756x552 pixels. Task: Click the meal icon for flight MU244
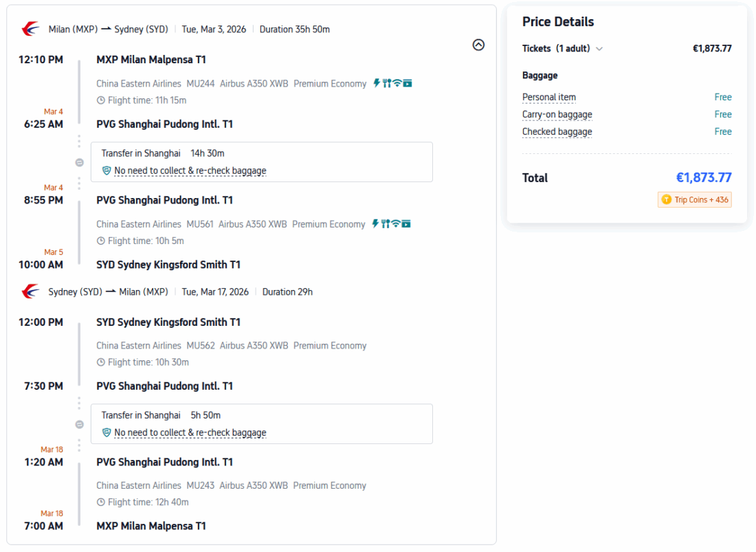pyautogui.click(x=387, y=83)
